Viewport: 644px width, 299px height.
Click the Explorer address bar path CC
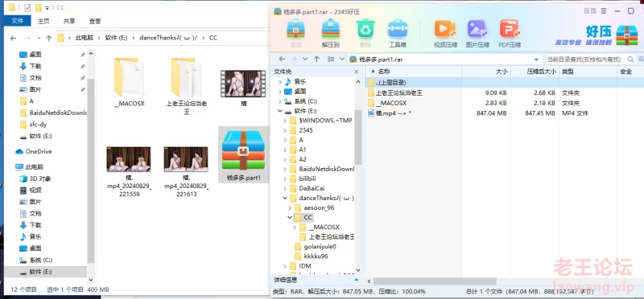click(213, 38)
